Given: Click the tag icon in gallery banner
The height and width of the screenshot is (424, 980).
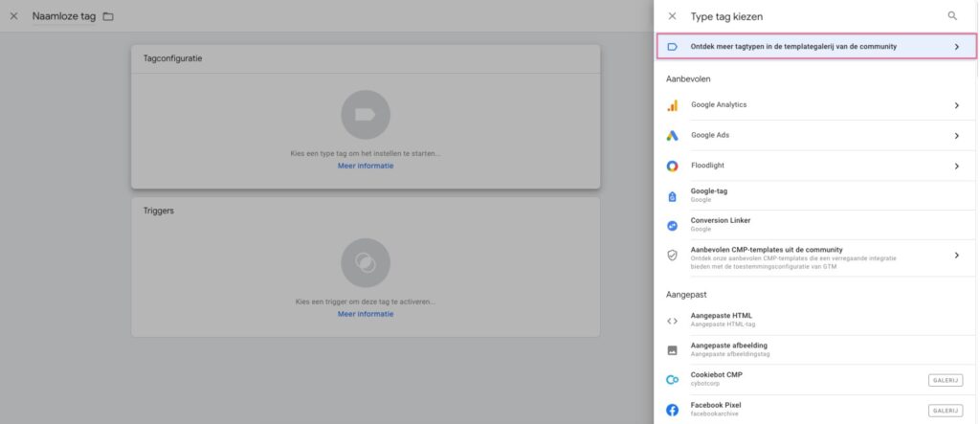Looking at the screenshot, I should tap(673, 47).
